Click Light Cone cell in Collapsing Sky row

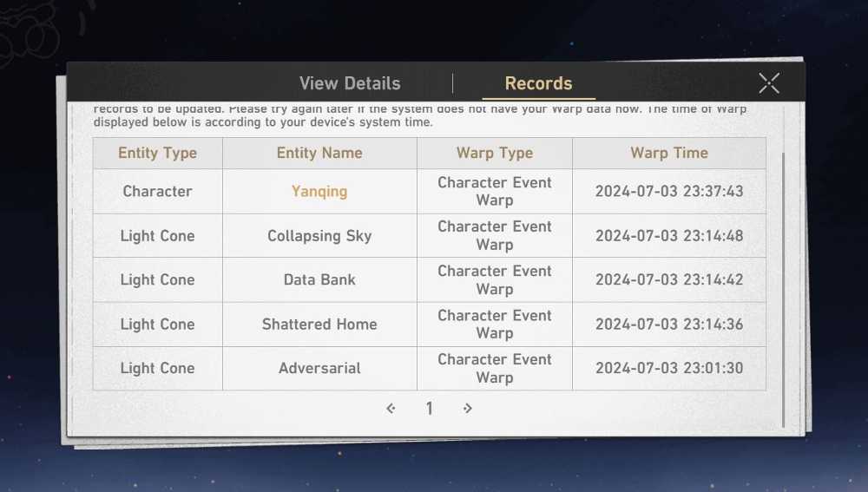pos(158,236)
